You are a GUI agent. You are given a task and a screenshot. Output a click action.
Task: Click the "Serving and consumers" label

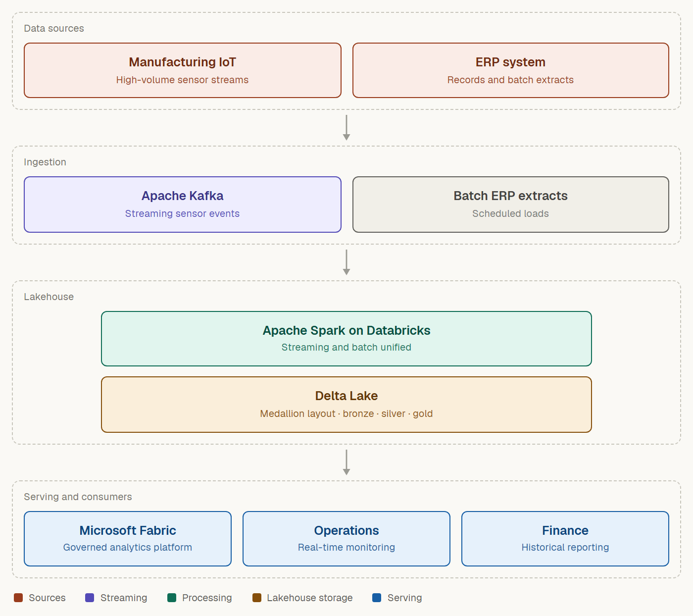78,497
